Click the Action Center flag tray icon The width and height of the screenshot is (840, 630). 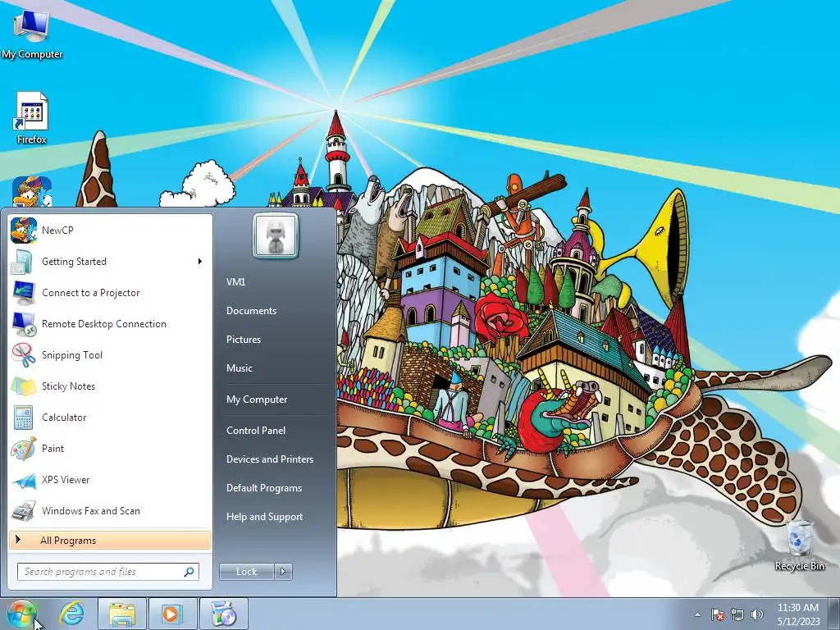pyautogui.click(x=718, y=614)
